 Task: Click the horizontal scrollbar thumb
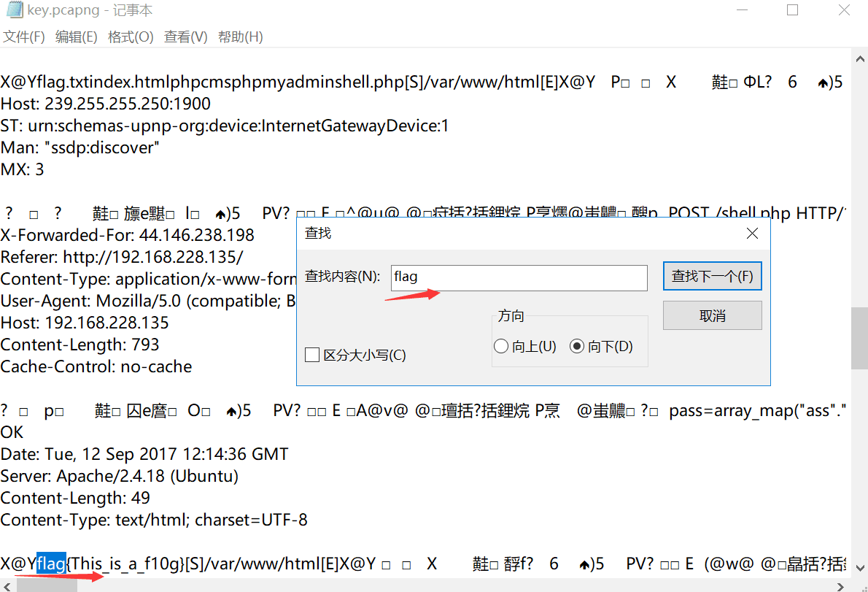(x=47, y=586)
